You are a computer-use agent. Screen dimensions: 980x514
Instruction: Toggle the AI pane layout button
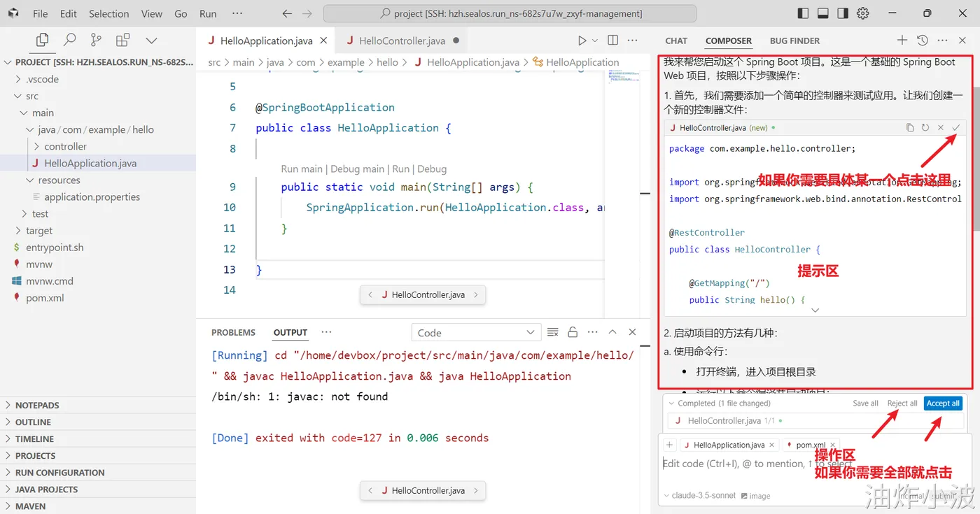(843, 13)
